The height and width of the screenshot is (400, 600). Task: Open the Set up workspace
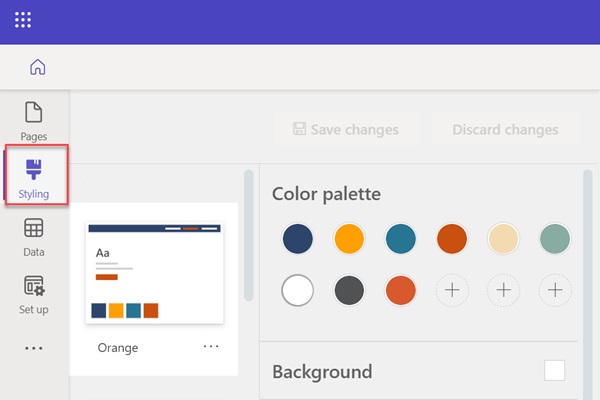(34, 295)
